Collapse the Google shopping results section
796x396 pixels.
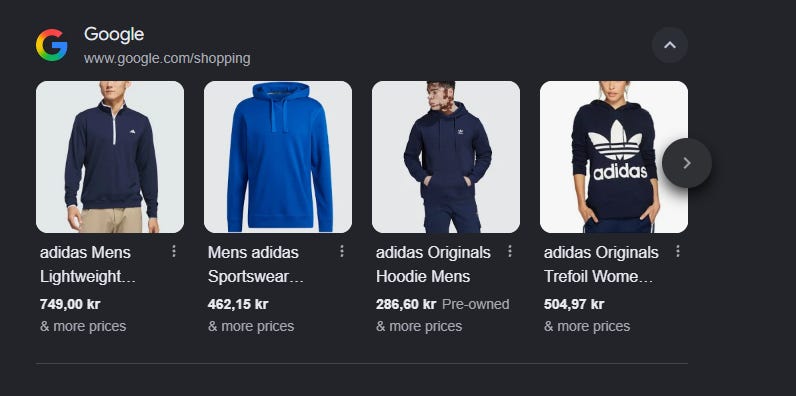tap(670, 45)
